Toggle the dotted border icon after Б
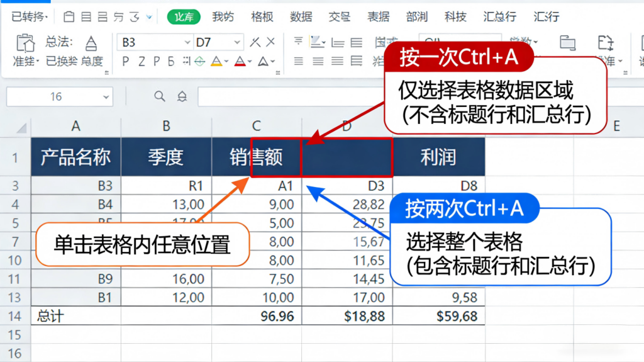The image size is (644, 362). [186, 61]
